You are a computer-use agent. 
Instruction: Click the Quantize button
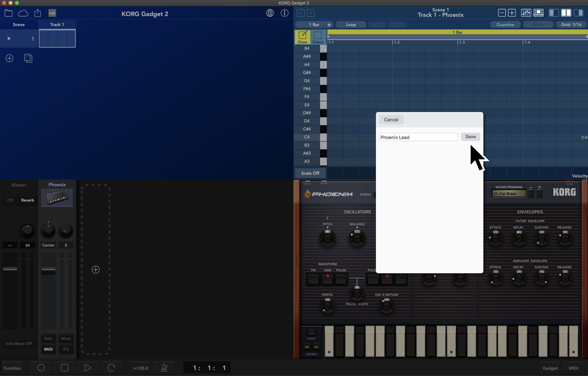(x=505, y=25)
